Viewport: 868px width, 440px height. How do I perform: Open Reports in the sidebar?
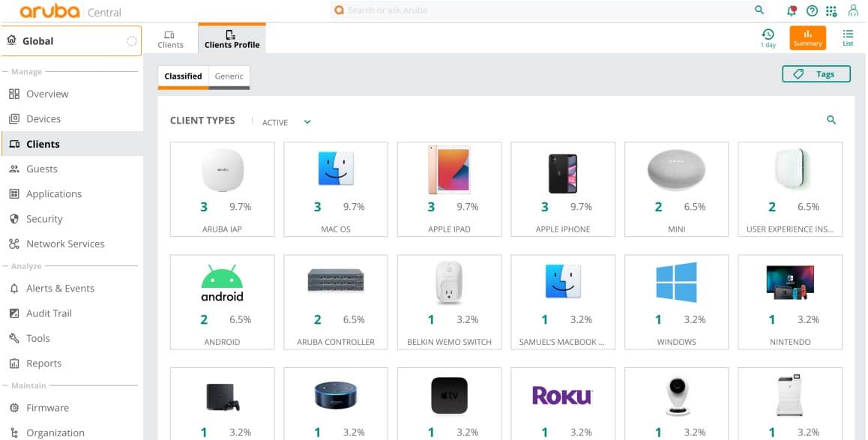(71, 363)
